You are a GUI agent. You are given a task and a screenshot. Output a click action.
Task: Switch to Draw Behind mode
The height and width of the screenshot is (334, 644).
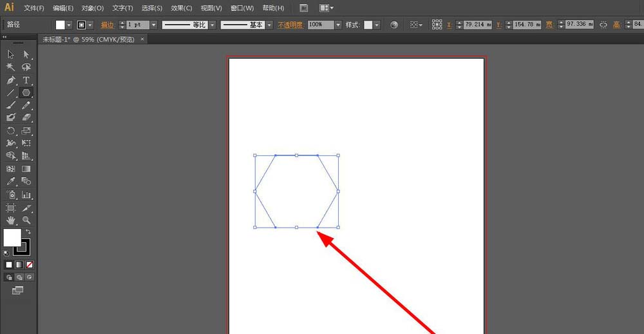tap(19, 278)
